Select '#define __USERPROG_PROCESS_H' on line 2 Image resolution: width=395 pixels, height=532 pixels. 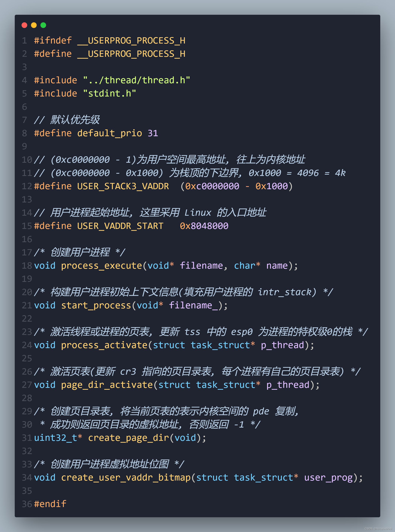pyautogui.click(x=110, y=54)
